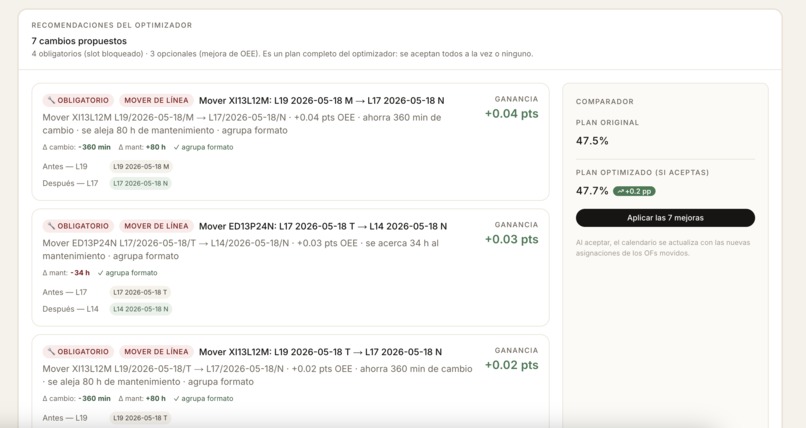Open title 'Mover XI13L12M: L19 2026-05-18 T → L17'

320,352
